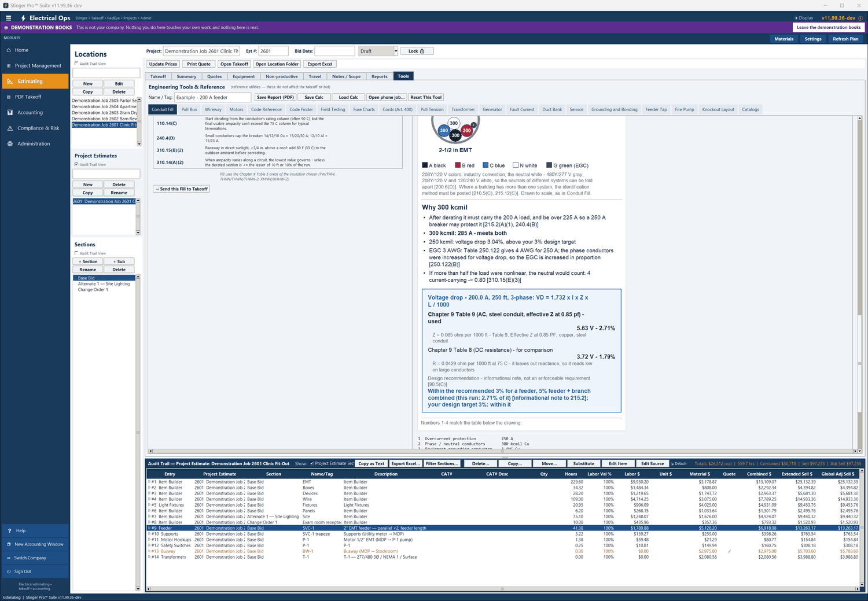Expand audit trail row #5 Light Fixtures

pos(149,505)
